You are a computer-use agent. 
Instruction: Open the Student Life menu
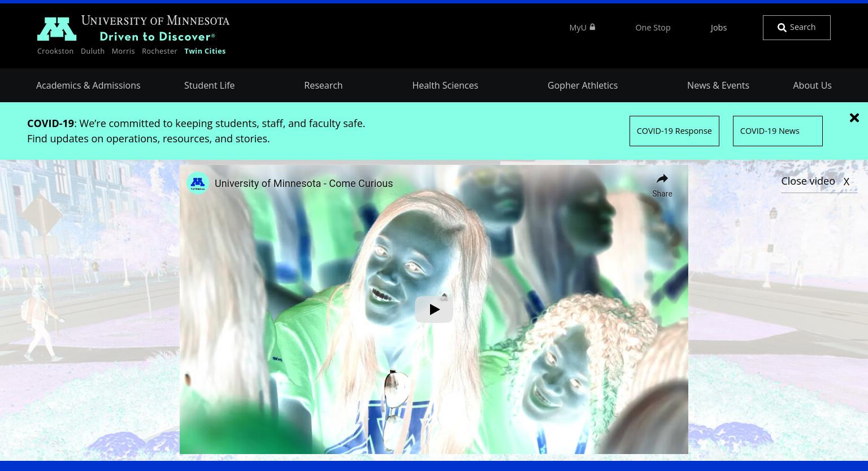tap(209, 85)
